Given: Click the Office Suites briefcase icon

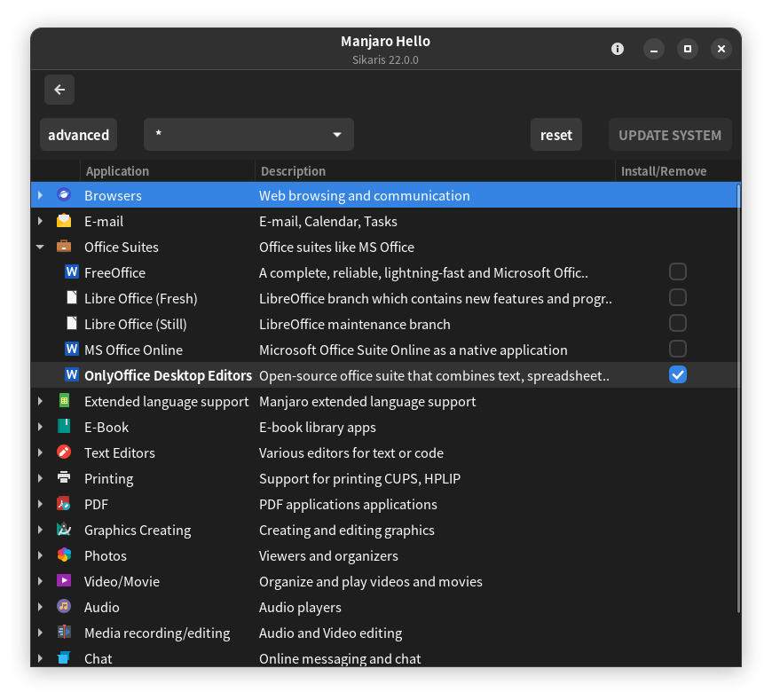Looking at the screenshot, I should 64,246.
